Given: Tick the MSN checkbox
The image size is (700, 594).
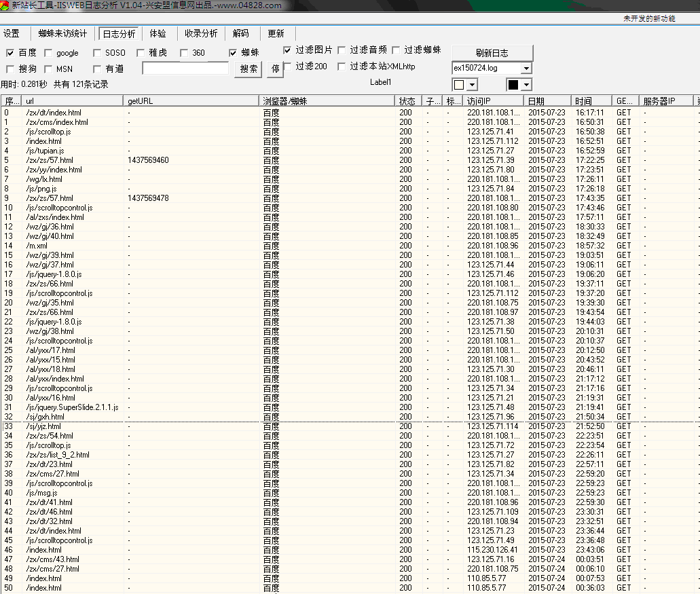Looking at the screenshot, I should (x=48, y=69).
